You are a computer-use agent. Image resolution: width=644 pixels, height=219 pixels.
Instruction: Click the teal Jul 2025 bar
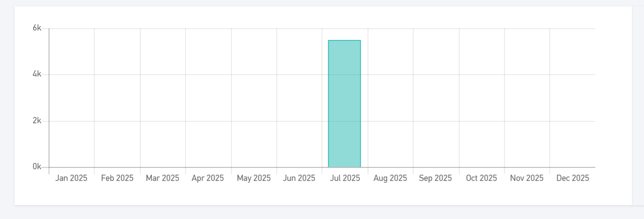344,104
